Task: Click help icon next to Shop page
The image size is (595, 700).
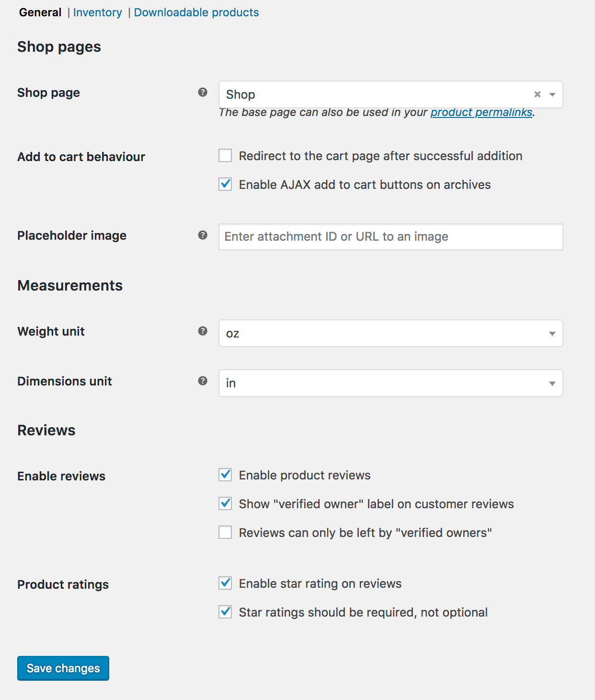Action: 203,92
